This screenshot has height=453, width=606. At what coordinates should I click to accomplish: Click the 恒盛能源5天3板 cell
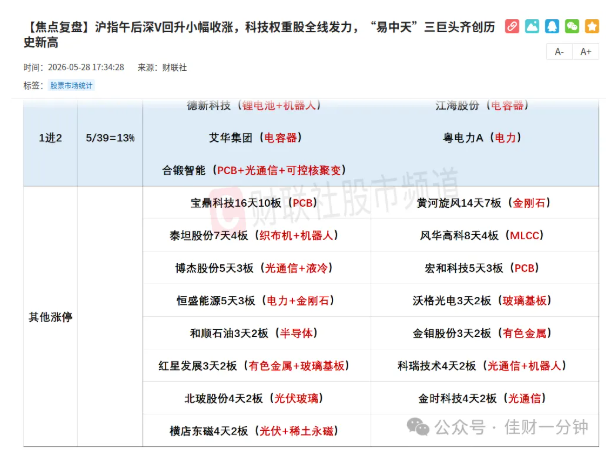coord(257,300)
